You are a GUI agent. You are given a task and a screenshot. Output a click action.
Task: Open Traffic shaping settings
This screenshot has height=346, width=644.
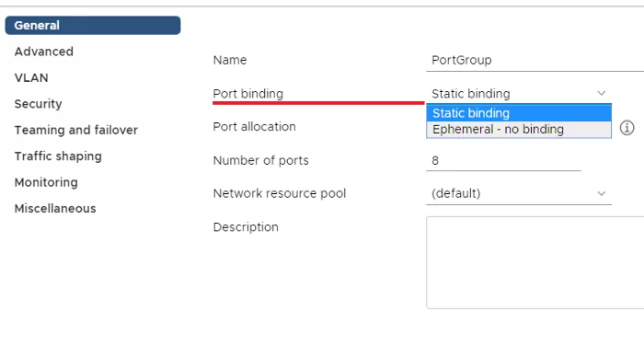point(58,156)
